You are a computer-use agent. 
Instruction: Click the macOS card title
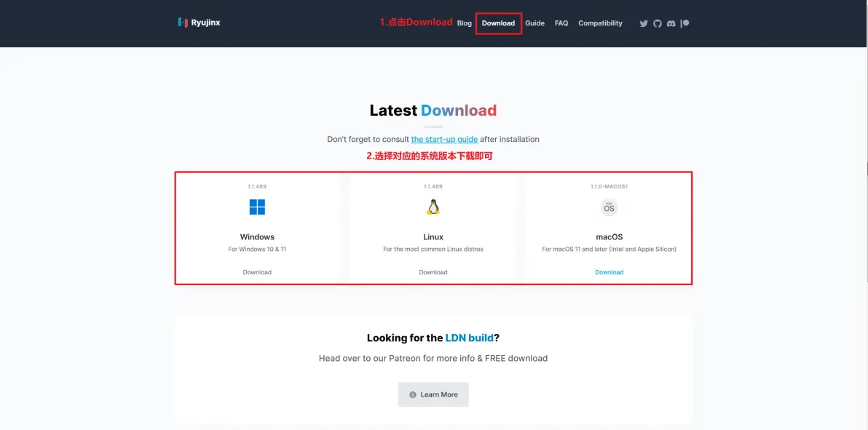pyautogui.click(x=609, y=237)
